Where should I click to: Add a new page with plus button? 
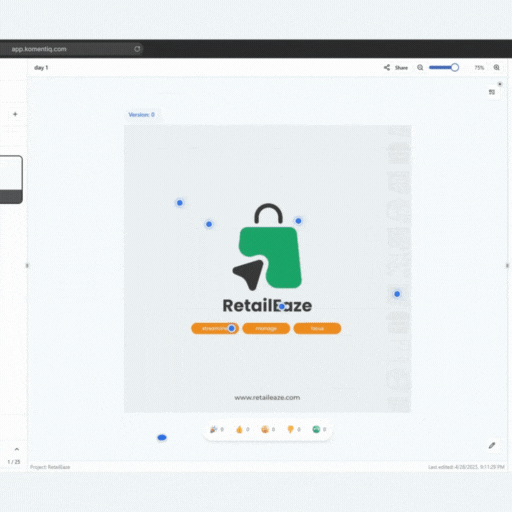(x=15, y=114)
